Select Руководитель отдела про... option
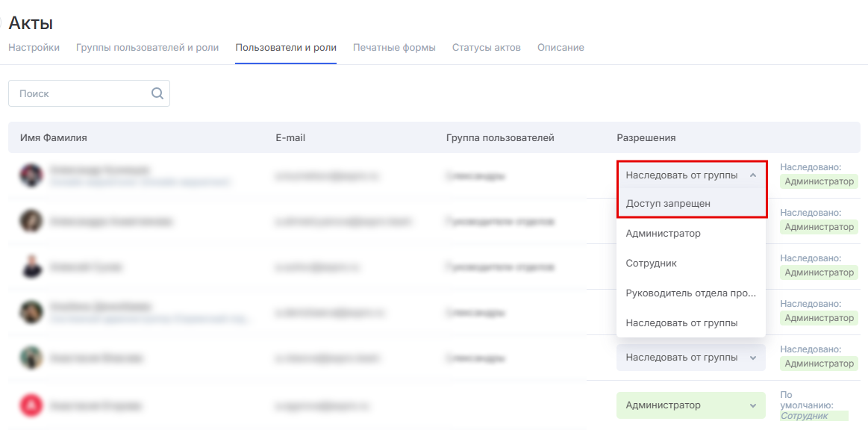Image resolution: width=868 pixels, height=430 pixels. tap(691, 293)
